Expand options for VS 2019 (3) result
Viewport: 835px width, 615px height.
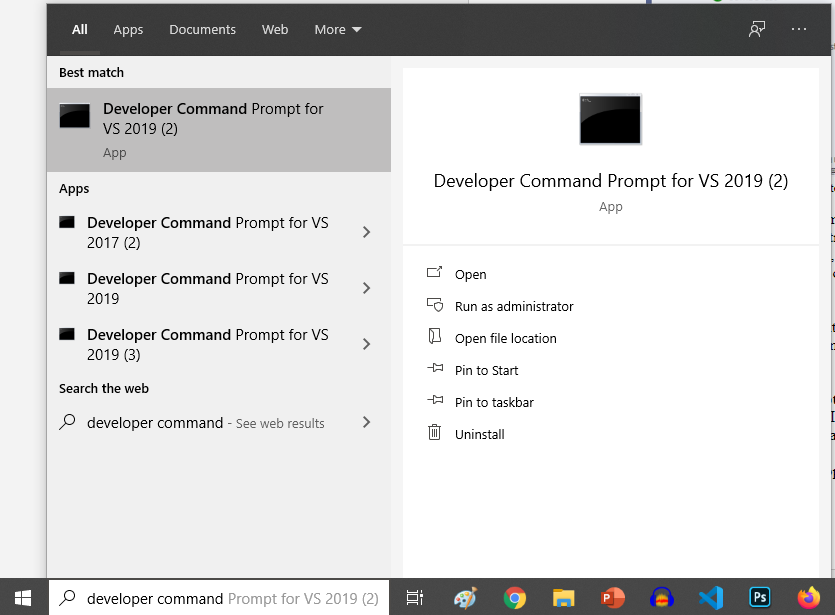click(366, 344)
